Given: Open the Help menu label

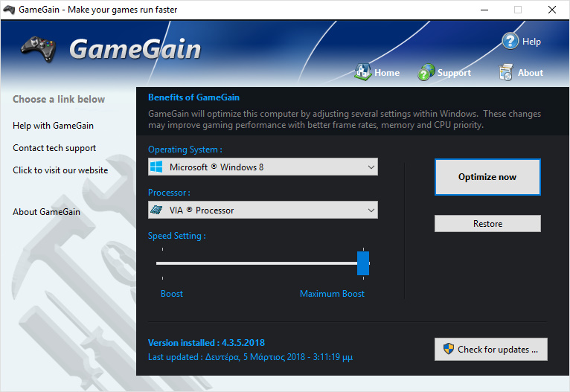Looking at the screenshot, I should coord(531,42).
